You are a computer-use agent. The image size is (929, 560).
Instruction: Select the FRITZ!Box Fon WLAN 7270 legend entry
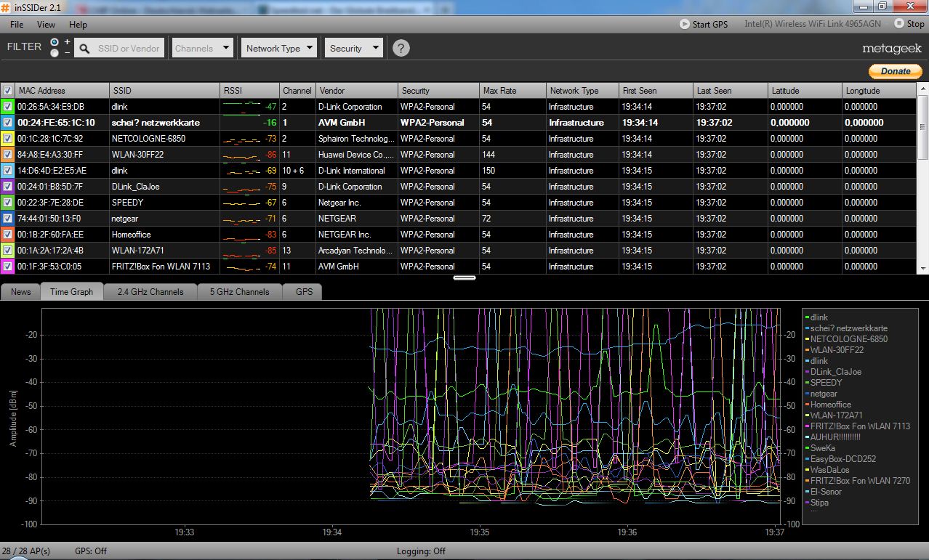tap(859, 481)
